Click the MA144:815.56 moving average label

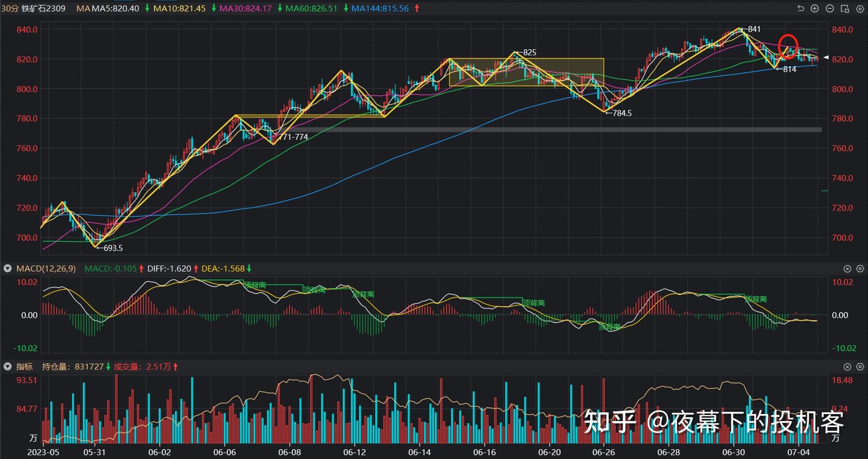(380, 9)
